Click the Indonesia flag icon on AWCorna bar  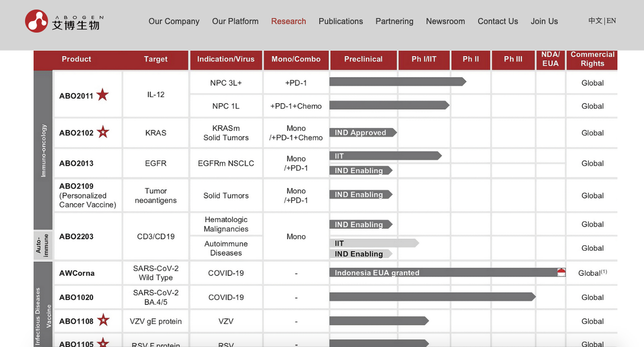pos(561,272)
